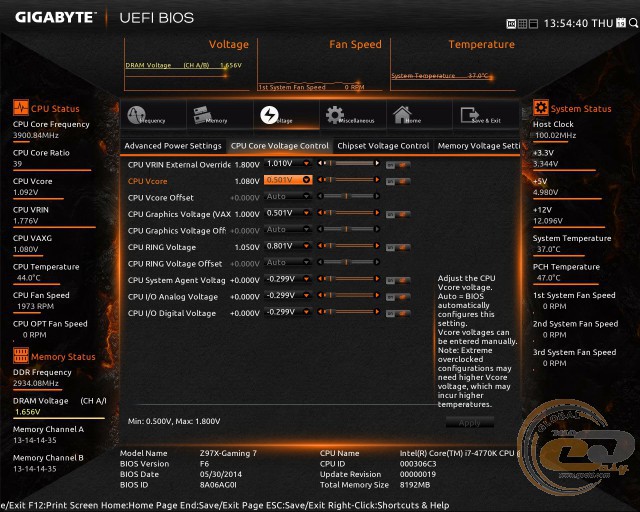Toggle CPU Graphics Voltage on/off switch

click(x=398, y=214)
